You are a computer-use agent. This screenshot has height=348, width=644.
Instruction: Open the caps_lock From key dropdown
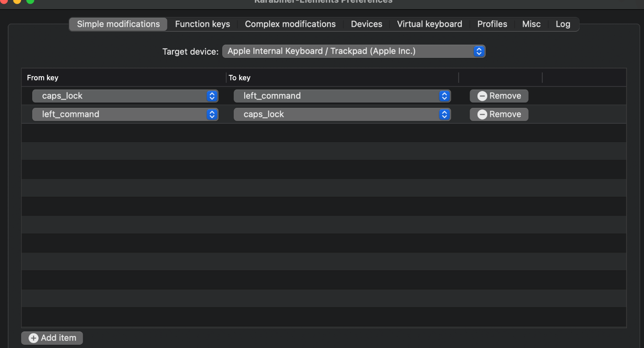tap(125, 96)
